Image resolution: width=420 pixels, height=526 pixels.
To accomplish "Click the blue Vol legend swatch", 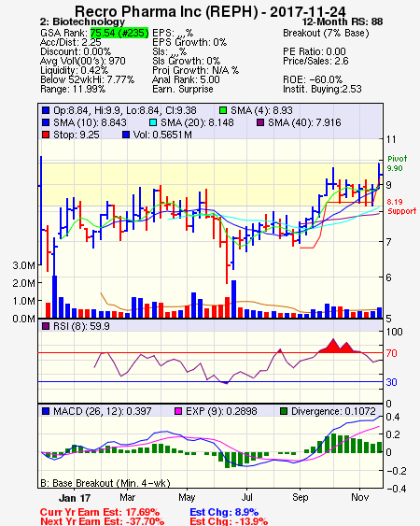I will pos(126,135).
